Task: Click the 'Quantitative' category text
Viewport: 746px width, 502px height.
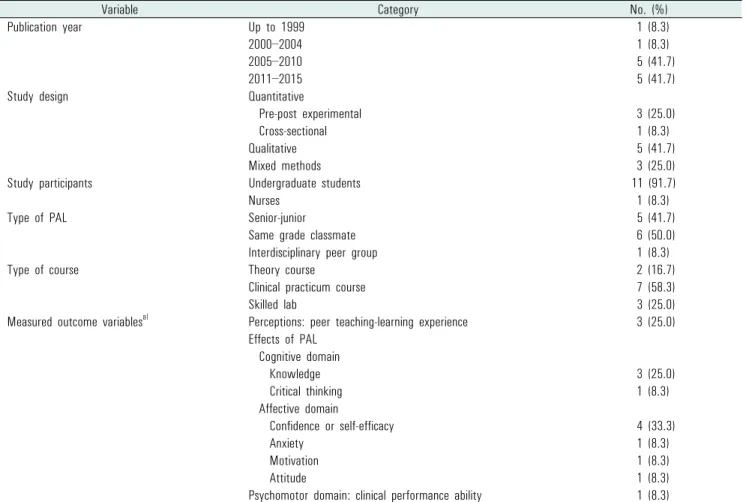Action: (276, 97)
